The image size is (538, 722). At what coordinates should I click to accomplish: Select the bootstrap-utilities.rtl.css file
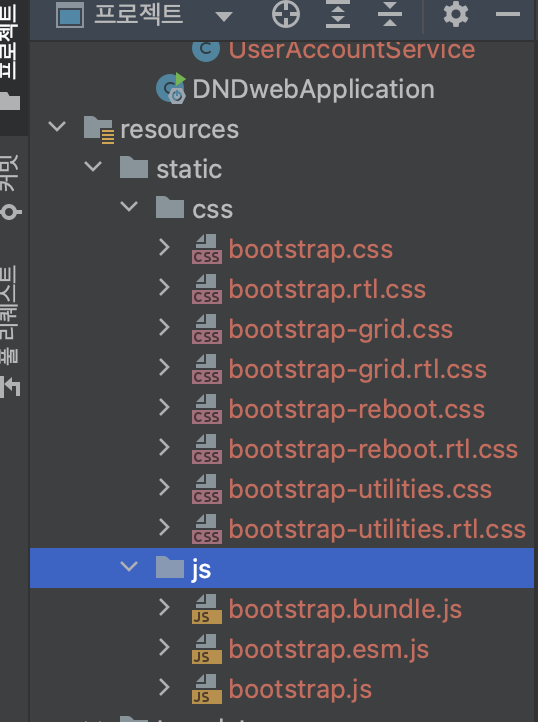pos(377,530)
